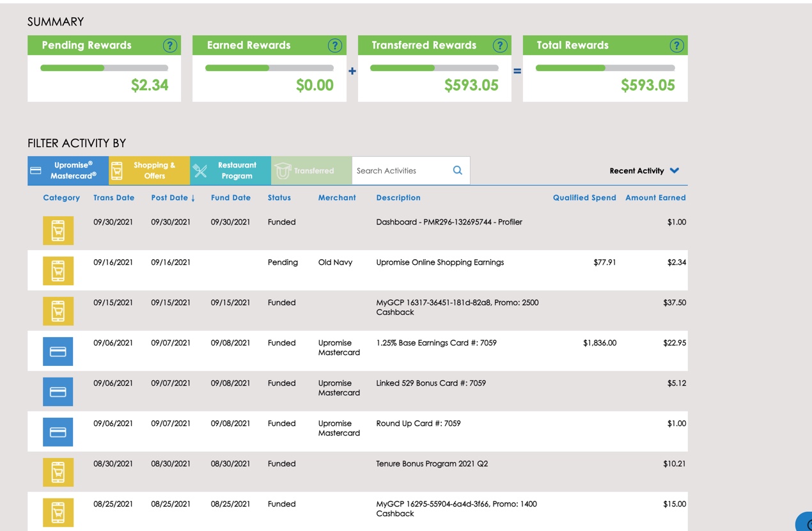
Task: Sort by Trans Date column header
Action: [114, 198]
